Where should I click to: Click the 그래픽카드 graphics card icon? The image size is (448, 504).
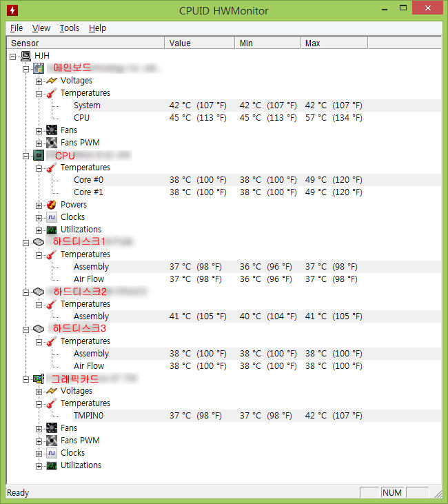(x=39, y=379)
